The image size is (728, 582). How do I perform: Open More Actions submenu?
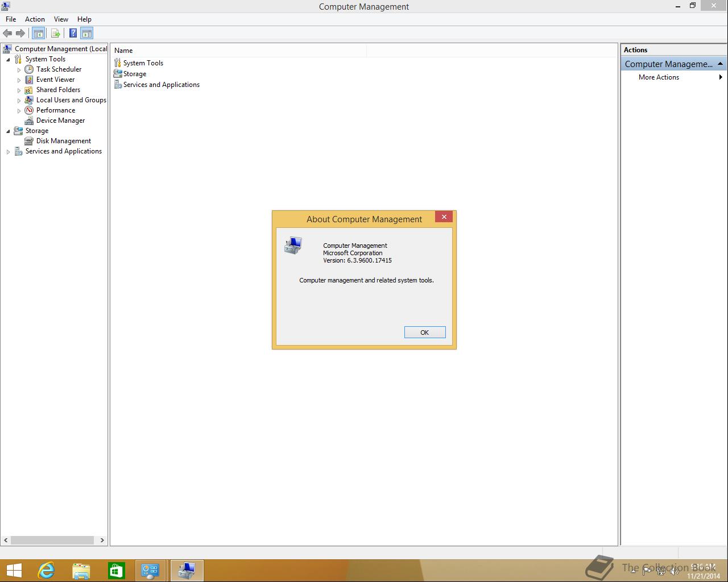[673, 77]
